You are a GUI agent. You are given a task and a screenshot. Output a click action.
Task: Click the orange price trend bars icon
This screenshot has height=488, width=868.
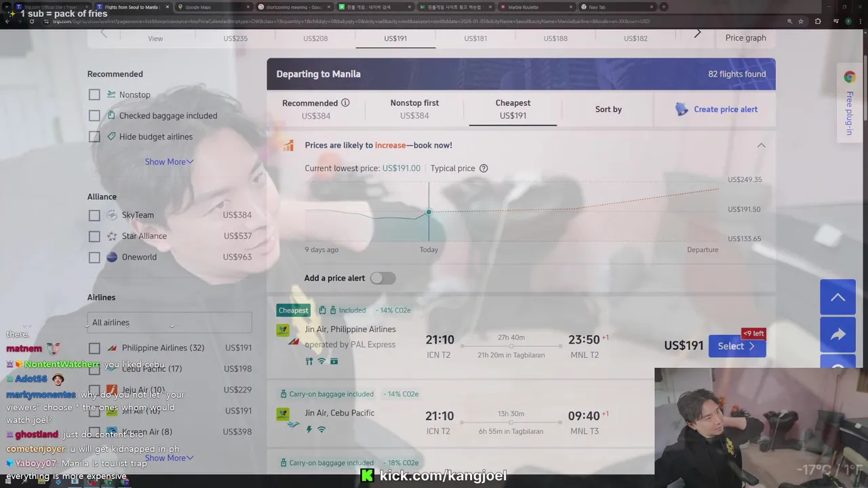[289, 145]
